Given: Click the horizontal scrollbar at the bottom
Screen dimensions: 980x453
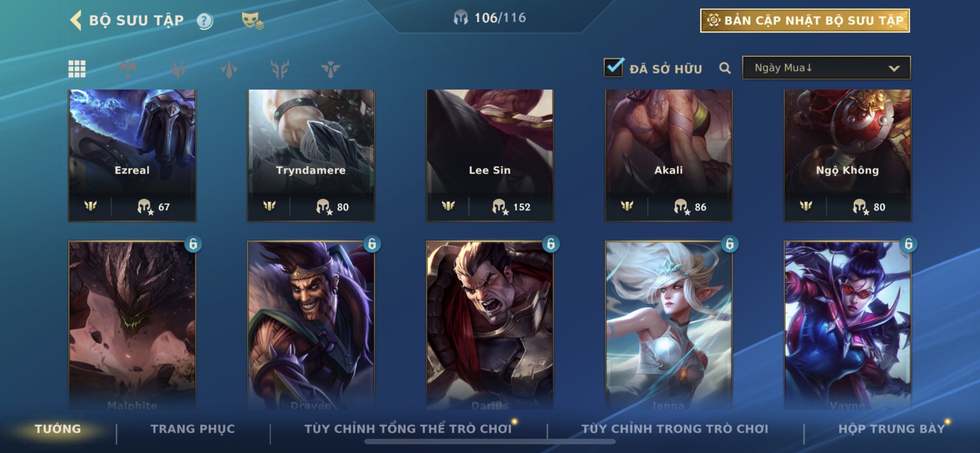Looking at the screenshot, I should click(490, 442).
